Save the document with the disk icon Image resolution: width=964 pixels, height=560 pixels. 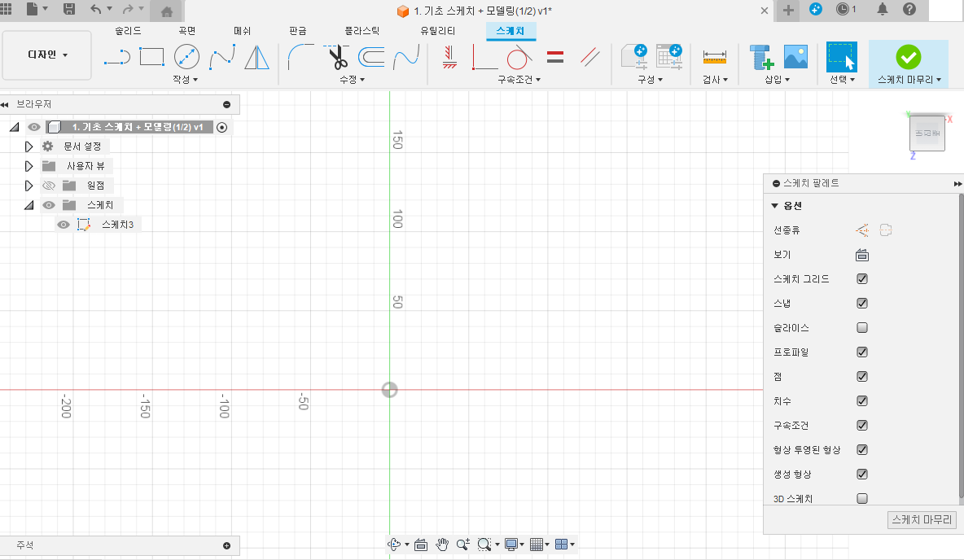coord(69,9)
